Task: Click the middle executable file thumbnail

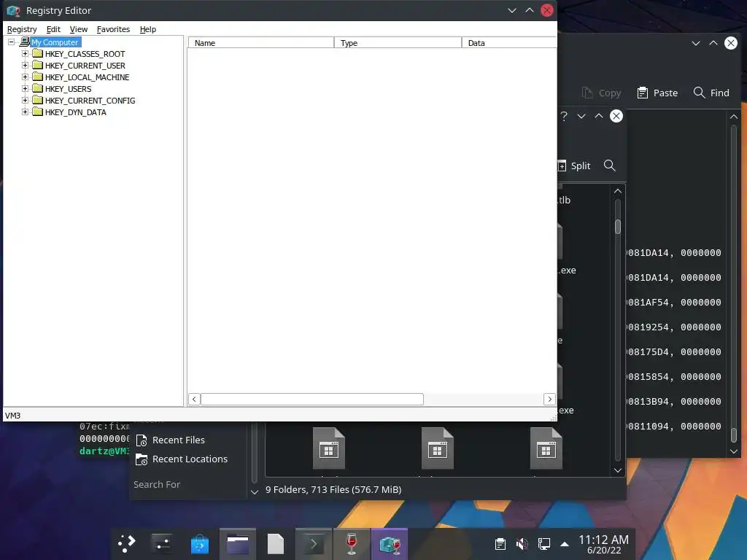Action: [438, 448]
